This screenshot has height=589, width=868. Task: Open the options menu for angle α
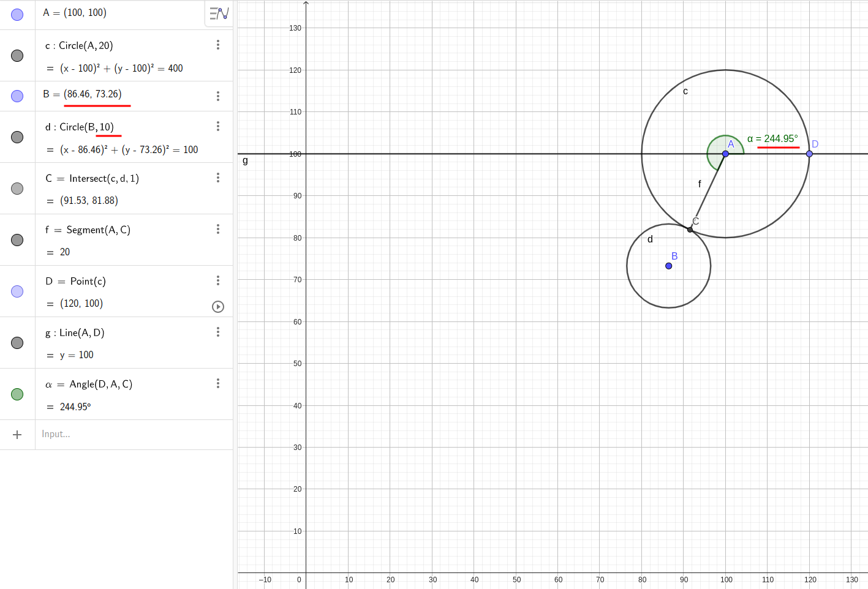(x=218, y=383)
